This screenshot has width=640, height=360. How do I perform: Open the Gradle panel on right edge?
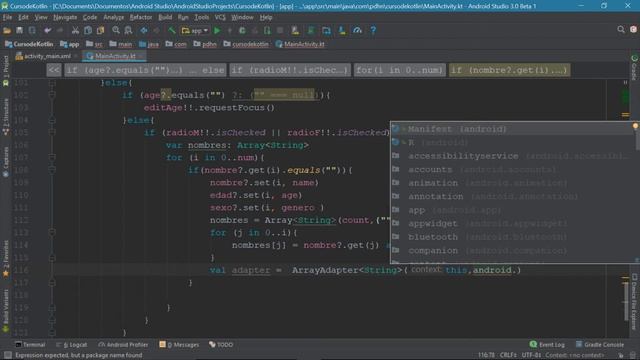[x=634, y=67]
